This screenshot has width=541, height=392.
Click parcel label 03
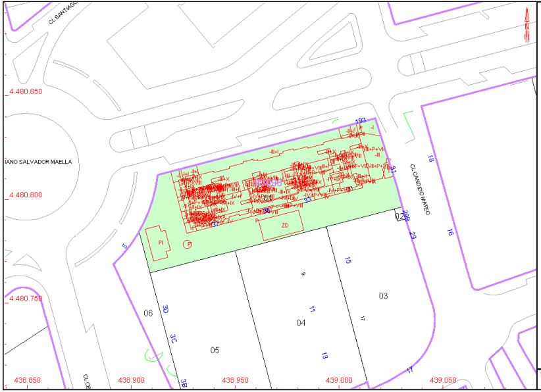(383, 296)
